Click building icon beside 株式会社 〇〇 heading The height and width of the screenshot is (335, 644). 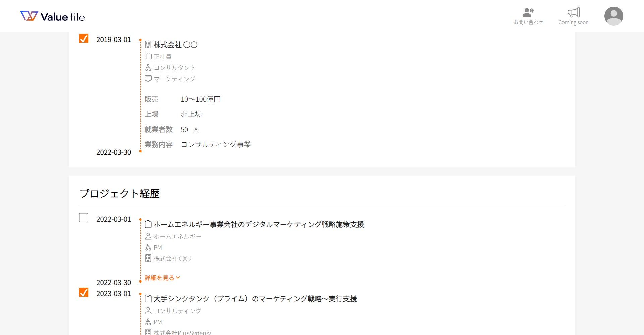pyautogui.click(x=148, y=44)
